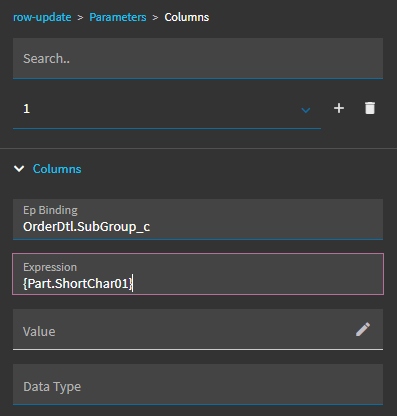Select the column selector showing 1
The width and height of the screenshot is (397, 416).
[167, 109]
